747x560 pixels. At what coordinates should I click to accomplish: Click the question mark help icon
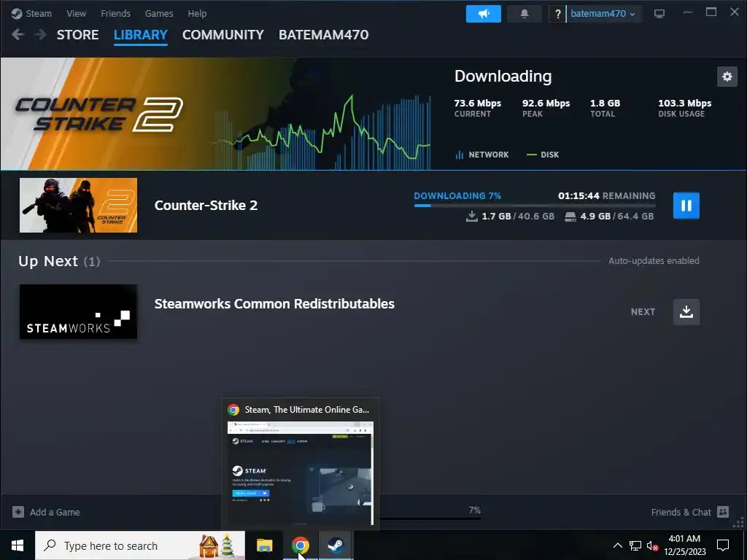pyautogui.click(x=557, y=14)
